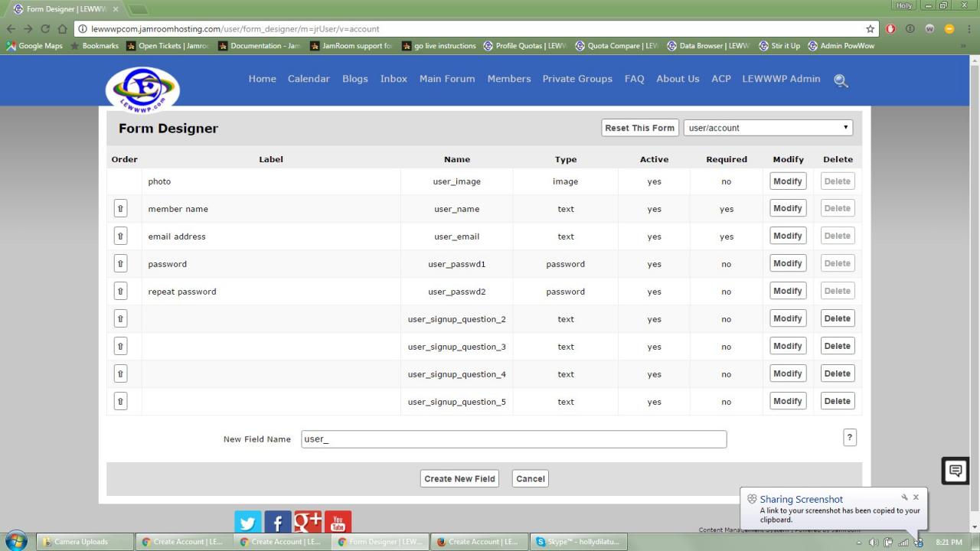The image size is (980, 551).
Task: Open the Facebook social icon
Action: point(277,523)
